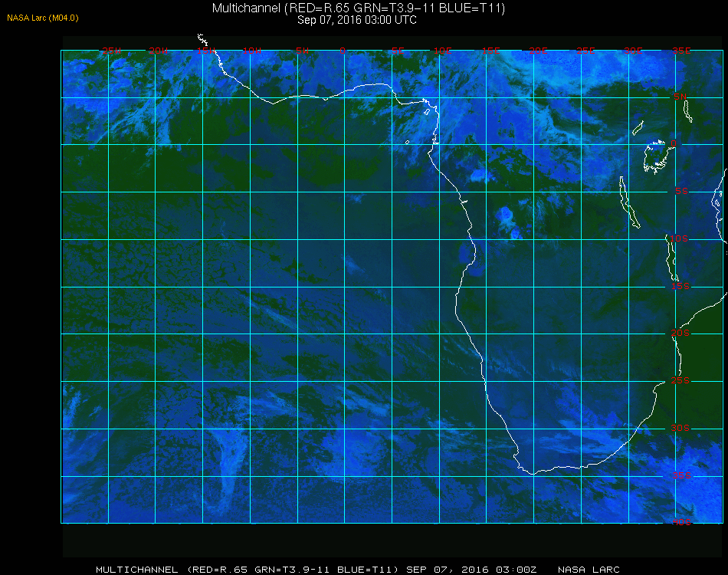Click the 30S latitude label
The height and width of the screenshot is (575, 728).
pyautogui.click(x=680, y=428)
